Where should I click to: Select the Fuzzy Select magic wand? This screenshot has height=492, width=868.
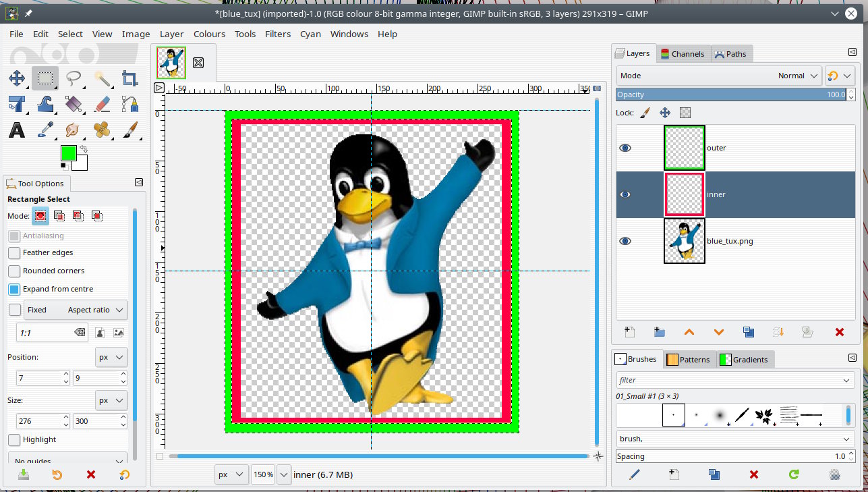point(102,78)
